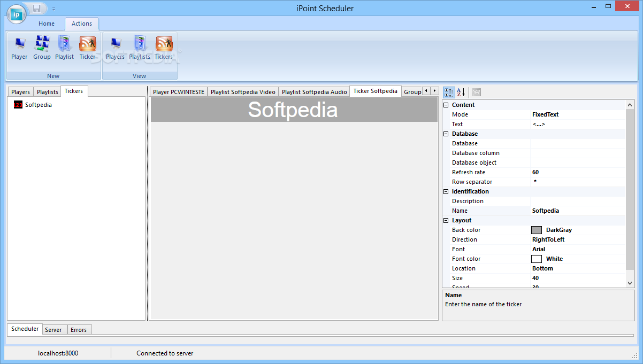
Task: Create a new Player
Action: click(x=19, y=48)
